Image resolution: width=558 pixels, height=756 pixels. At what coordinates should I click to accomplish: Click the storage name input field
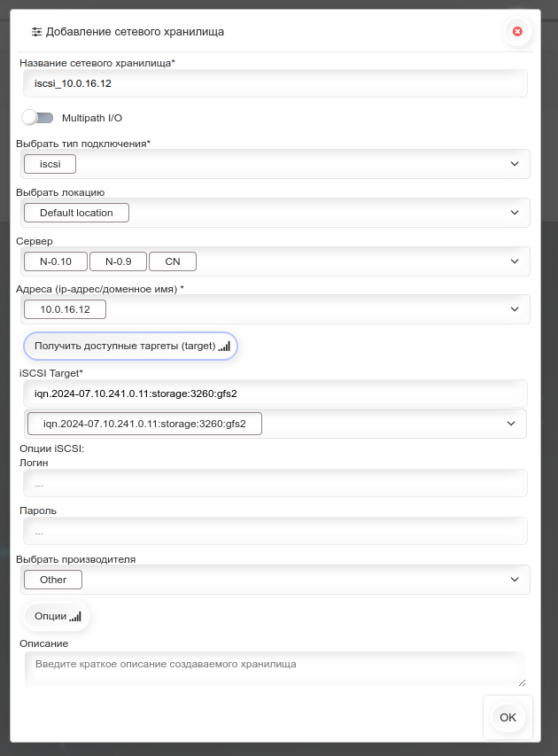pos(275,83)
